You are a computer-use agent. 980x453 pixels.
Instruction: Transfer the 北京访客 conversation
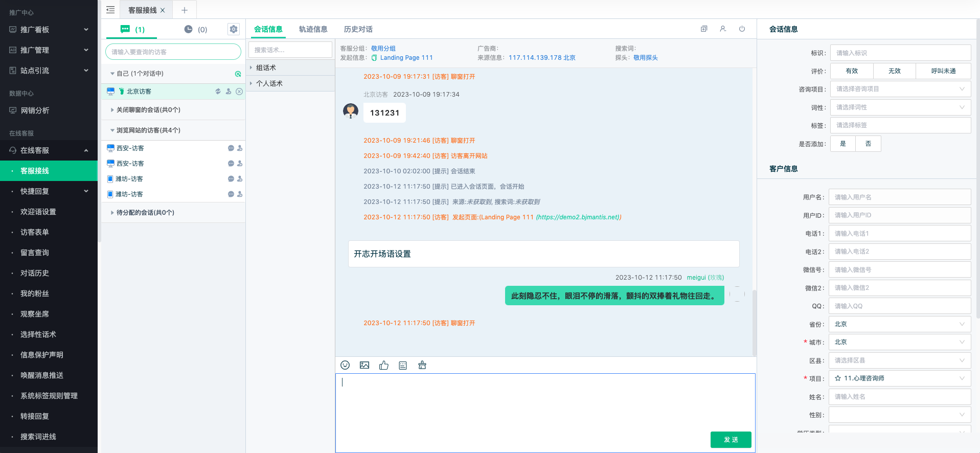[218, 92]
